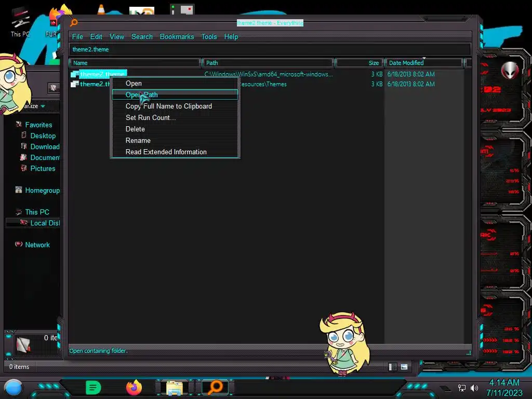Image resolution: width=532 pixels, height=399 pixels.
Task: Click the Everything magnifier icon in the title bar
Action: [74, 23]
